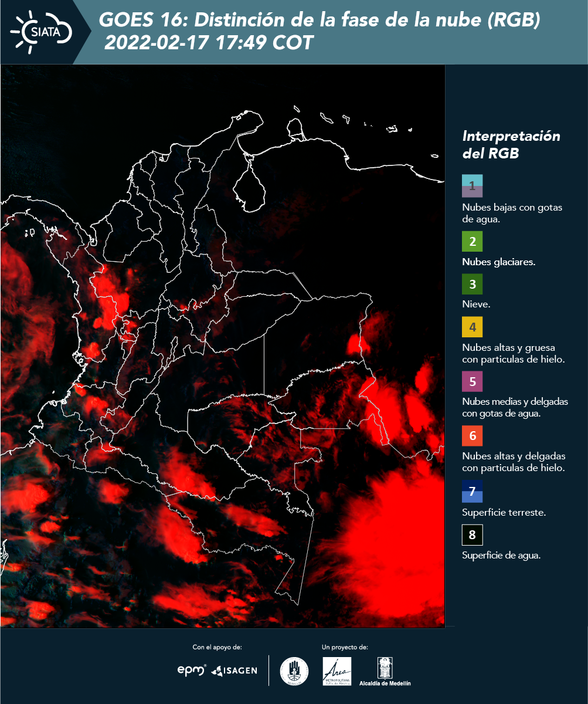Click the GOES 16 title text

click(x=319, y=21)
